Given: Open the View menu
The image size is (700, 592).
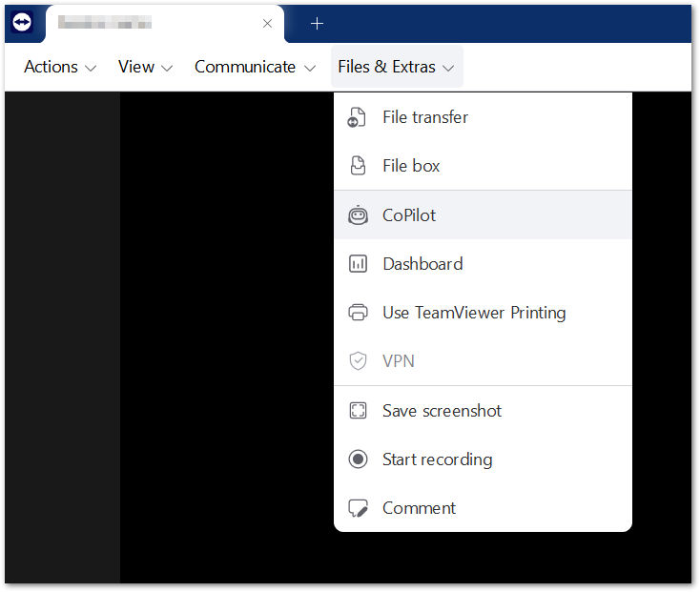Looking at the screenshot, I should (145, 67).
